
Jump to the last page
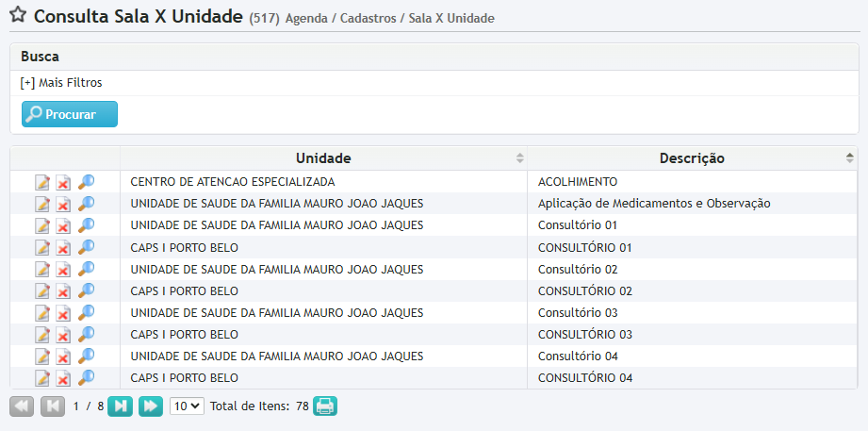(x=151, y=406)
